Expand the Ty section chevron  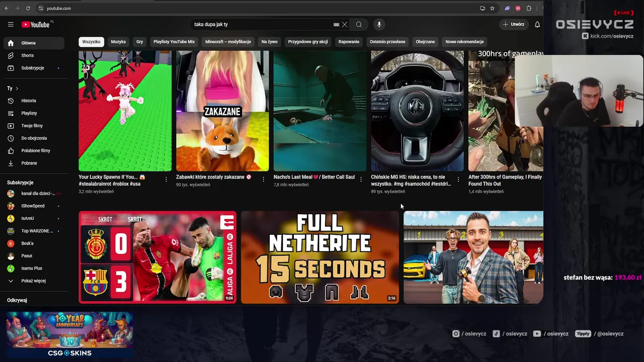tap(17, 88)
